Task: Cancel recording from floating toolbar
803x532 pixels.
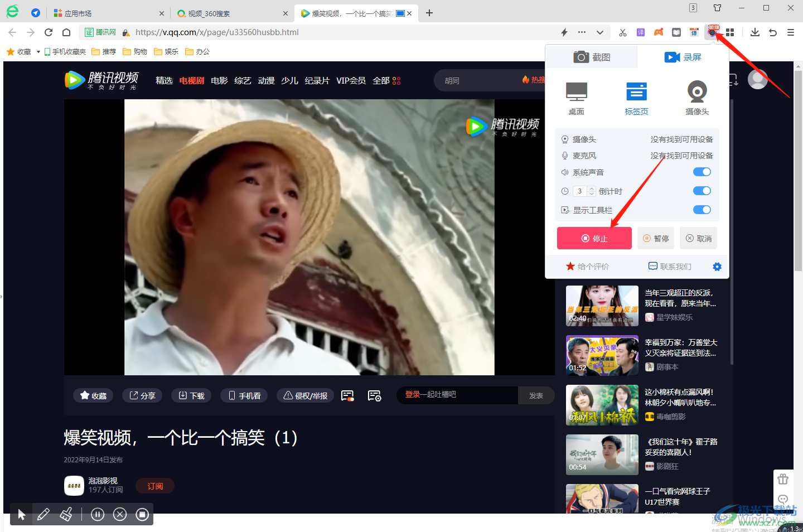Action: tap(120, 514)
